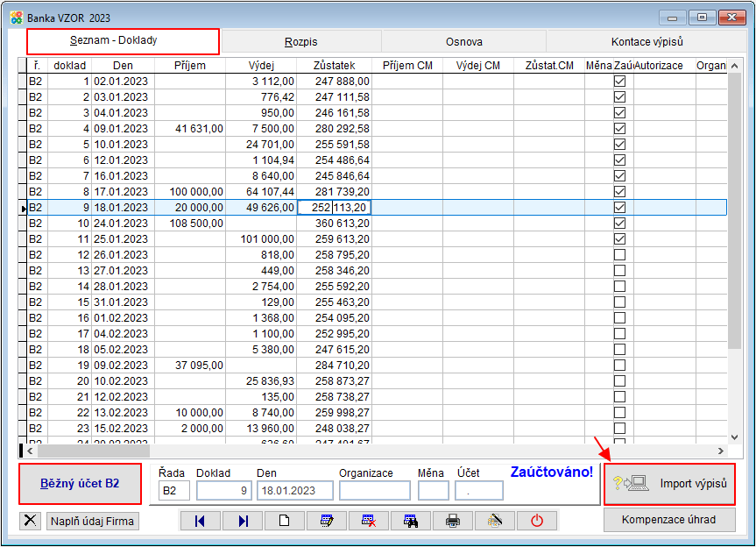Toggle the Zaú checkbox for document 4 dated 09.01.2023
This screenshot has height=547, width=756.
[x=619, y=128]
